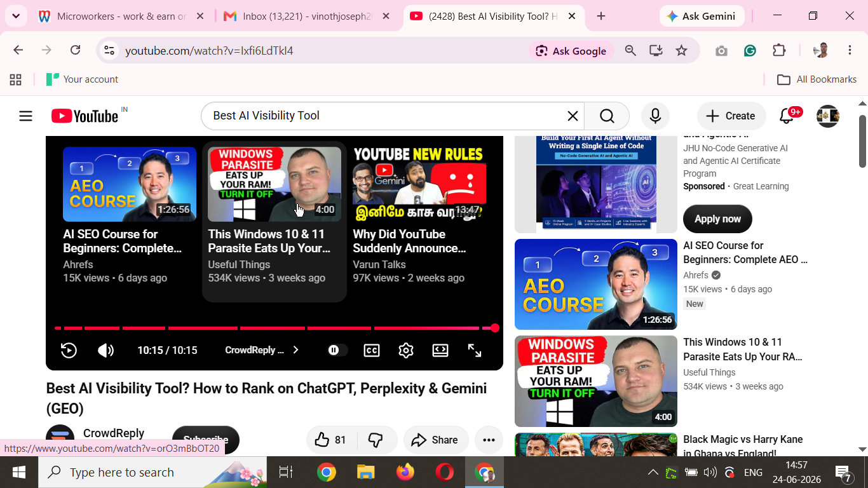
Task: Mute the video volume speaker icon
Action: [x=105, y=350]
